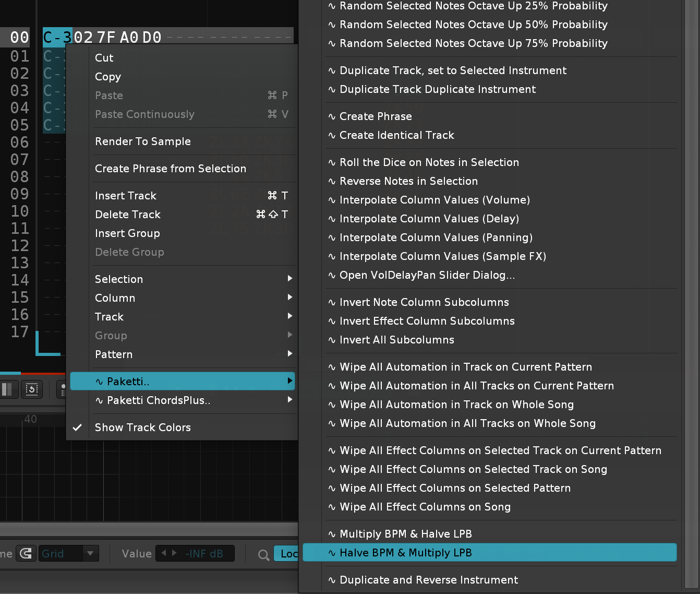Choose Invert All Subcolumns
This screenshot has width=700, height=594.
tap(396, 340)
